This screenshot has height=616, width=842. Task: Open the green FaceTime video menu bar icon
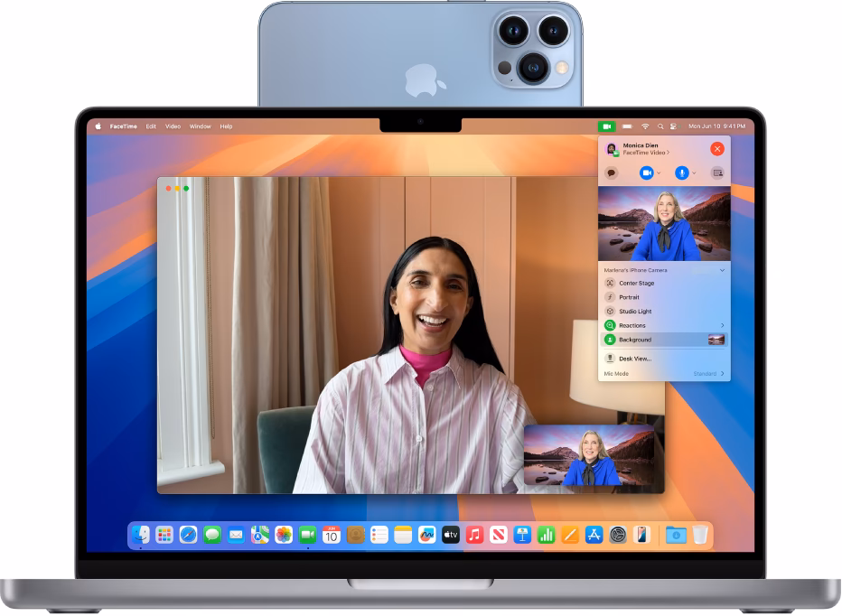click(606, 126)
